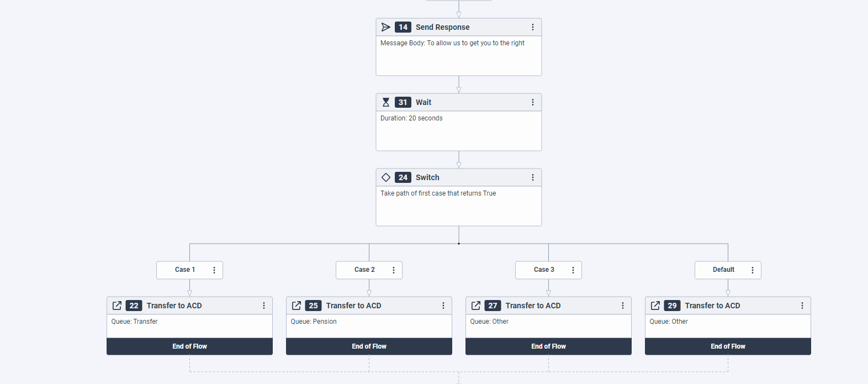
Task: Click Transfer to ACD icon on step 25
Action: tap(297, 306)
